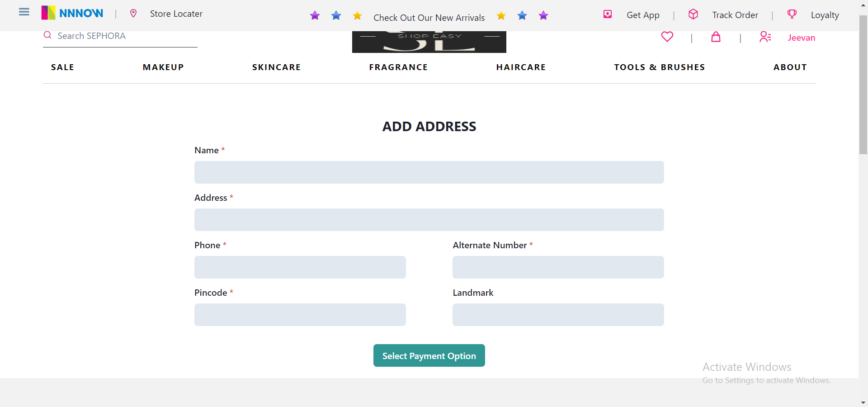Open the SALE menu
The width and height of the screenshot is (868, 407).
pyautogui.click(x=62, y=67)
